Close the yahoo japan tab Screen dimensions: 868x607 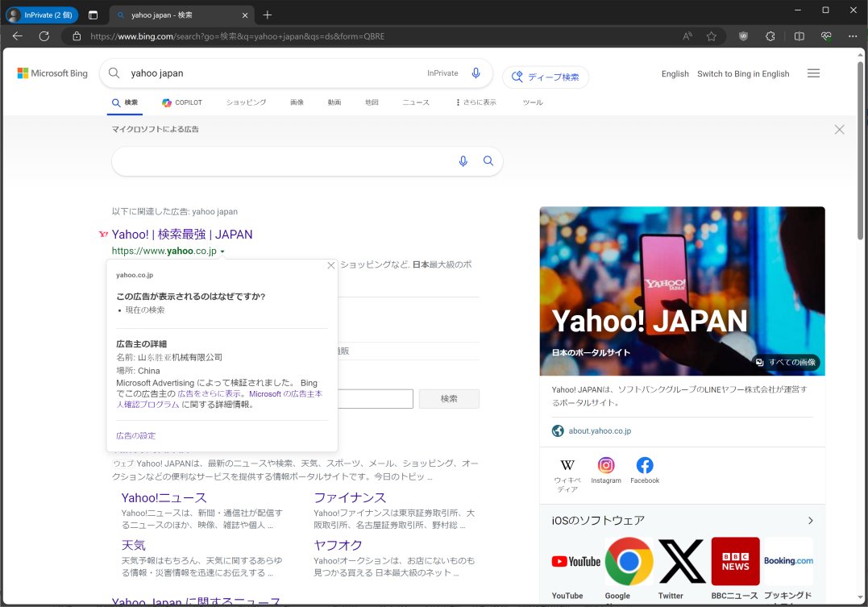coord(245,15)
